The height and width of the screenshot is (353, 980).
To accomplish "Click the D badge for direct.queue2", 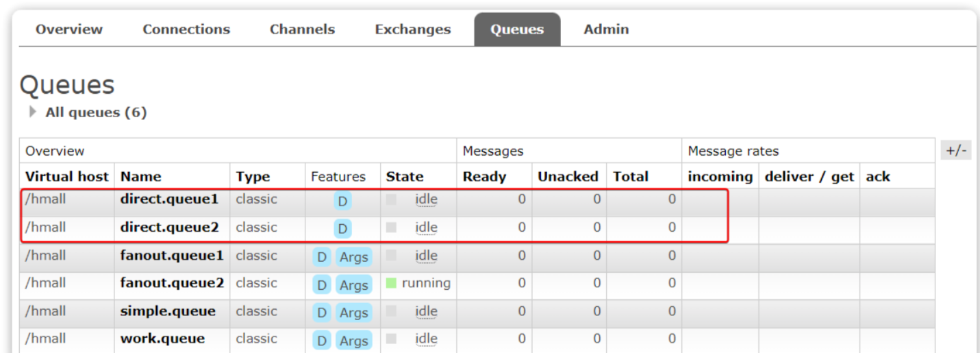I will [342, 228].
